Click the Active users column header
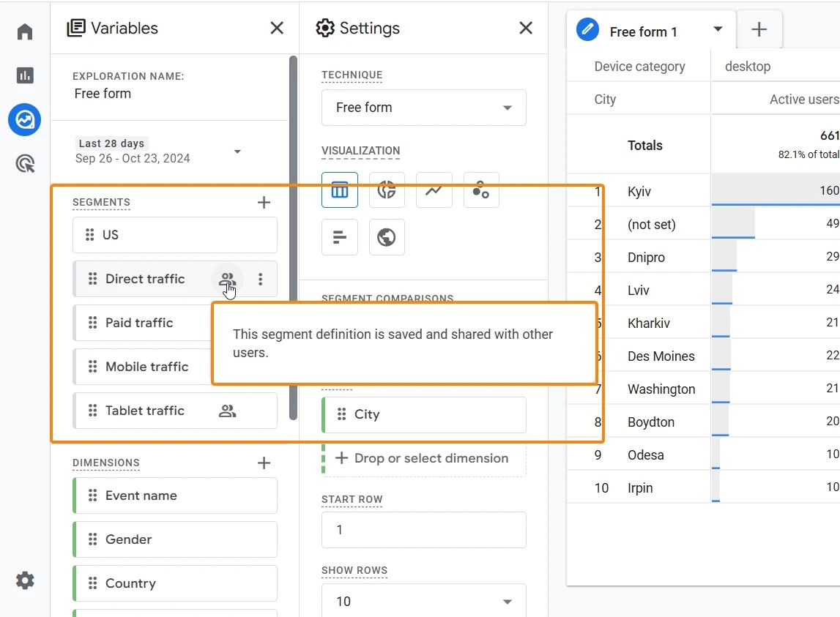This screenshot has width=840, height=617. 804,100
